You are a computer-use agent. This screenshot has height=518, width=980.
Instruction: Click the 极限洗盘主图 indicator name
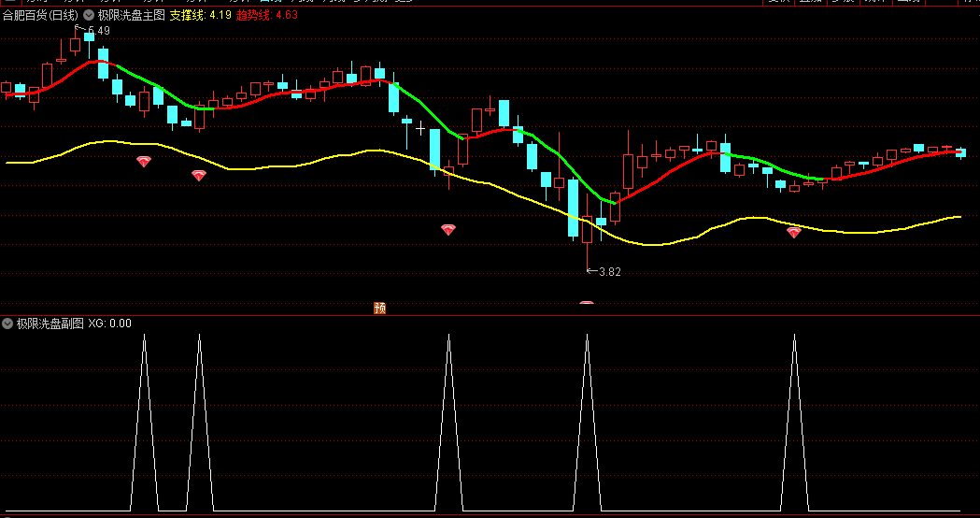[131, 15]
